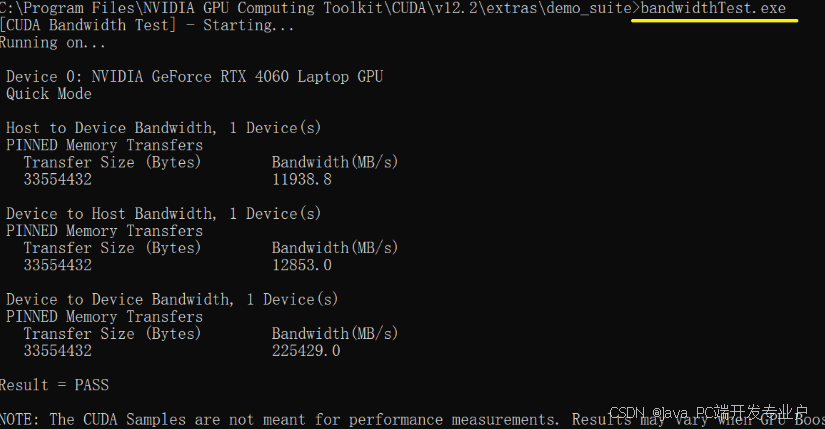Viewport: 825px width, 429px height.
Task: Click the 11938.8 bandwidth value
Action: [301, 179]
